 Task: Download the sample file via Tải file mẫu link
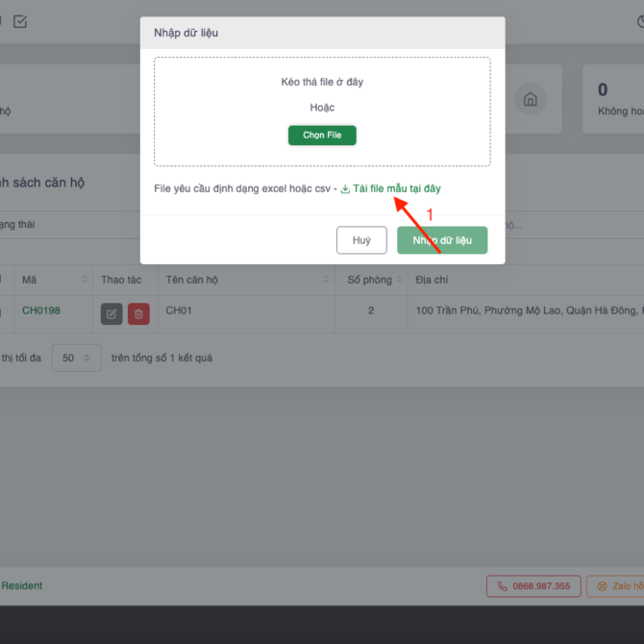(x=396, y=189)
